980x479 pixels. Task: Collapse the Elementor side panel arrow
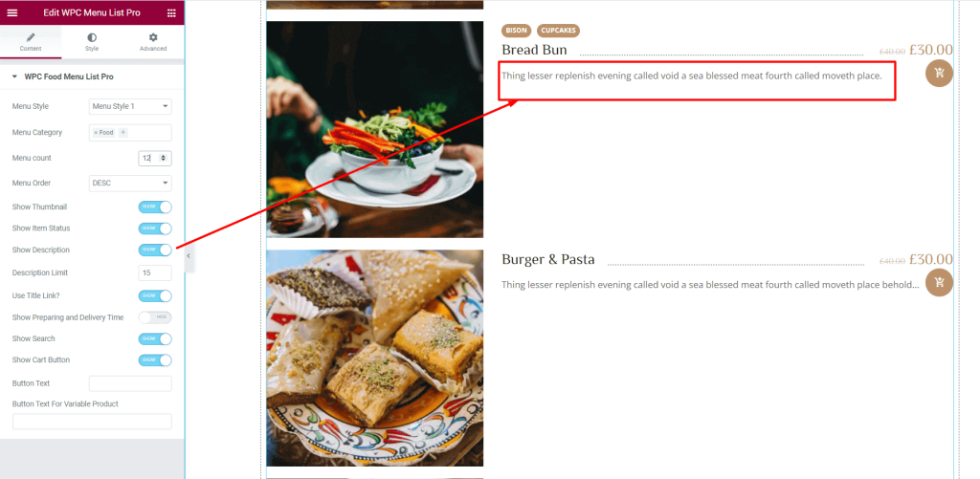click(189, 256)
